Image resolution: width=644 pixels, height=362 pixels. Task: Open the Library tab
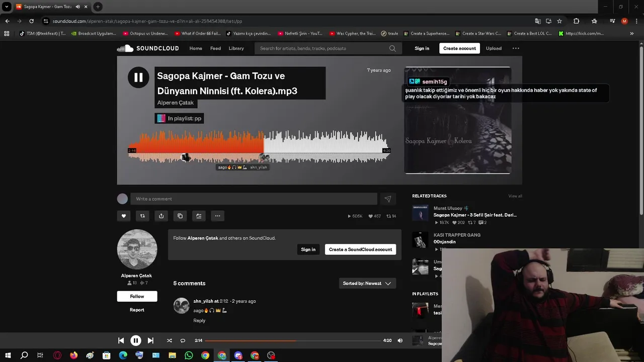click(x=236, y=48)
